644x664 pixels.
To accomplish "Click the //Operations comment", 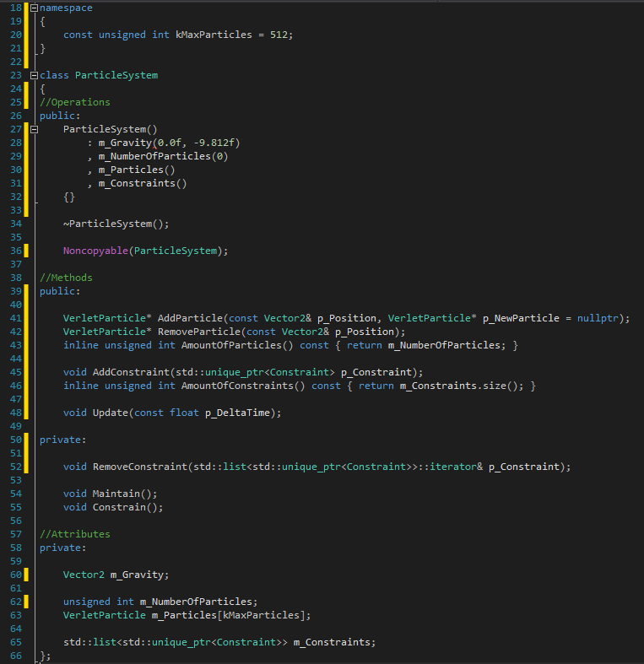I will (75, 102).
